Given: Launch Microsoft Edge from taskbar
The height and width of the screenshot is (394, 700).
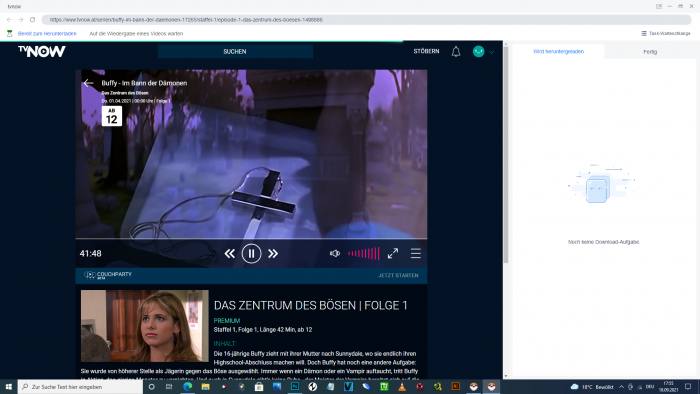Looking at the screenshot, I should [x=188, y=386].
